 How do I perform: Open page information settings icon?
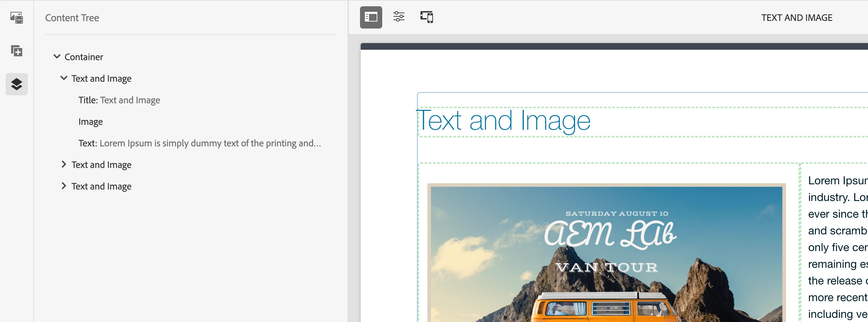coord(399,17)
